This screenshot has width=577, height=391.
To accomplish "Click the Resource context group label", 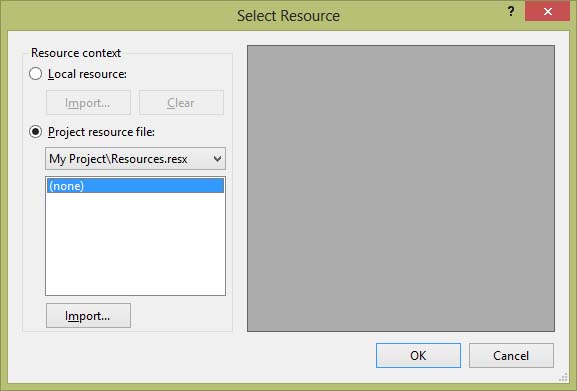I will (x=76, y=53).
